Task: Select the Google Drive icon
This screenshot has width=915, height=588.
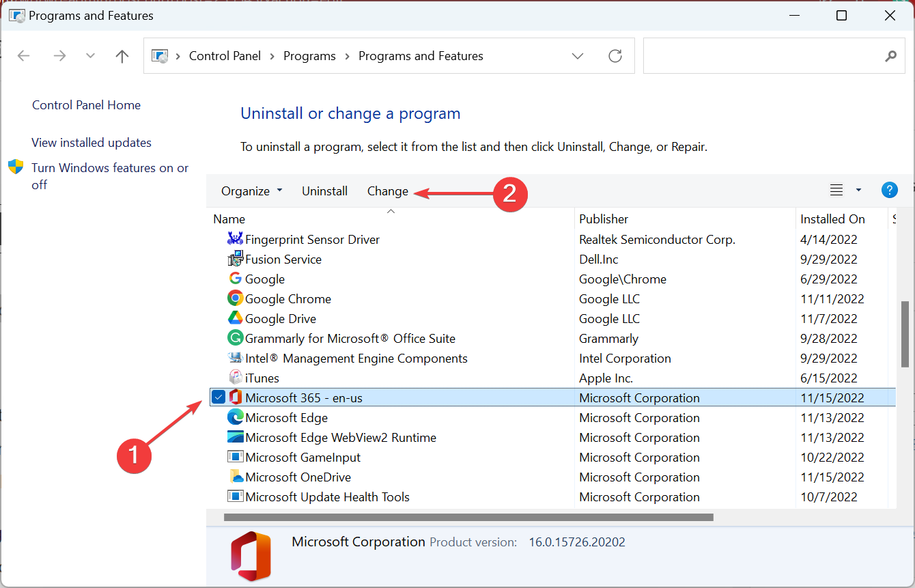Action: pos(236,318)
